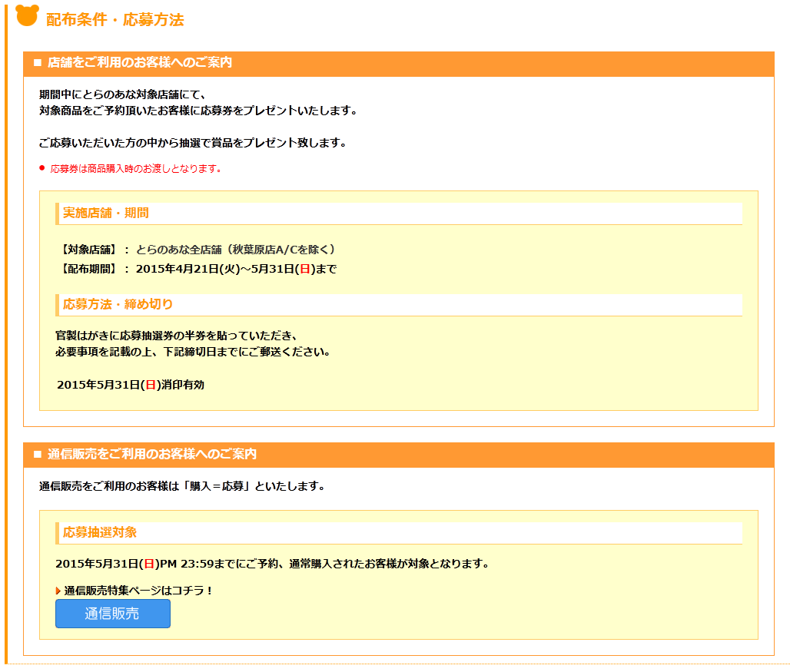The width and height of the screenshot is (790, 672).
Task: Click the line 必要事項を記載の上、下記締切日までにご郵送ください
Action: pos(193,352)
